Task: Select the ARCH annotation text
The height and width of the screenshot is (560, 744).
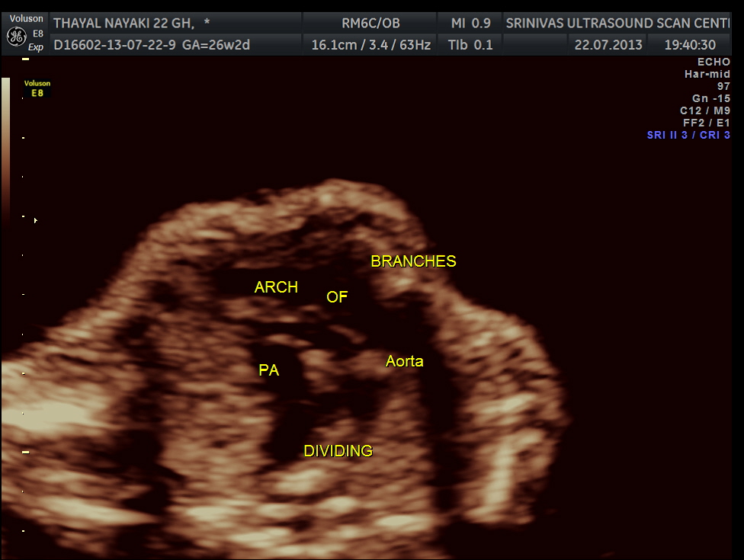Action: (276, 287)
